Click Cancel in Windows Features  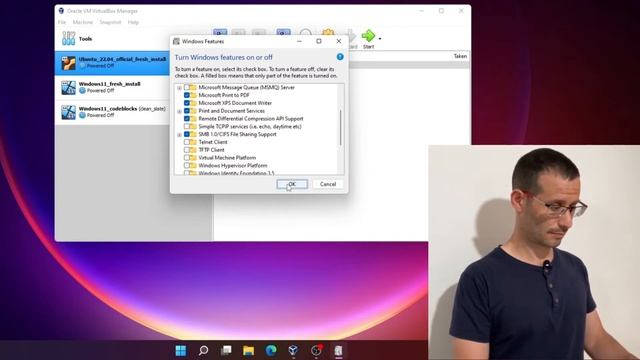coord(328,184)
